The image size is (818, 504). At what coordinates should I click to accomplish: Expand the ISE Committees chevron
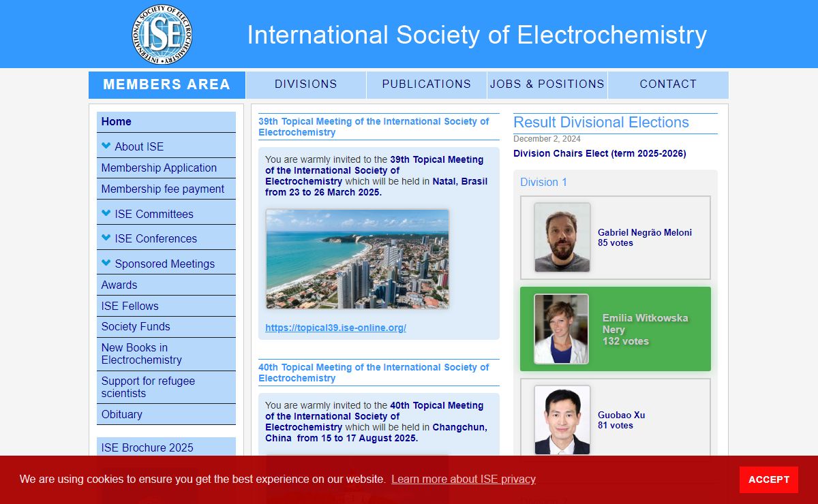(106, 213)
